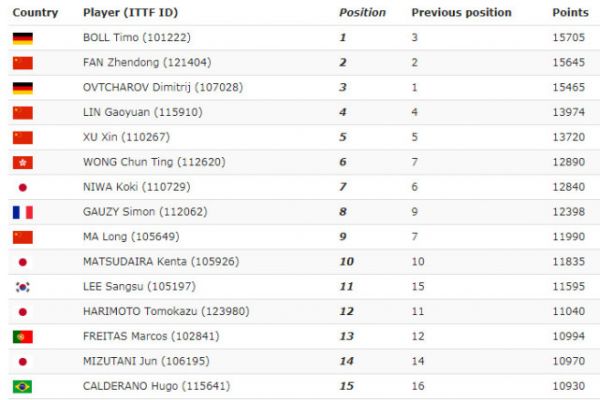Select XU Xin (110267) player name
600x400 pixels.
point(126,137)
